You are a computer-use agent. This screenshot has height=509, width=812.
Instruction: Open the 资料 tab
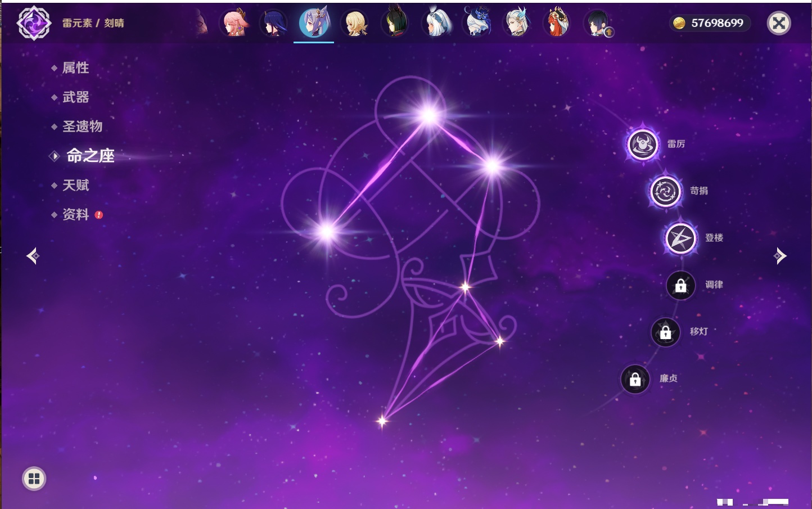(75, 214)
